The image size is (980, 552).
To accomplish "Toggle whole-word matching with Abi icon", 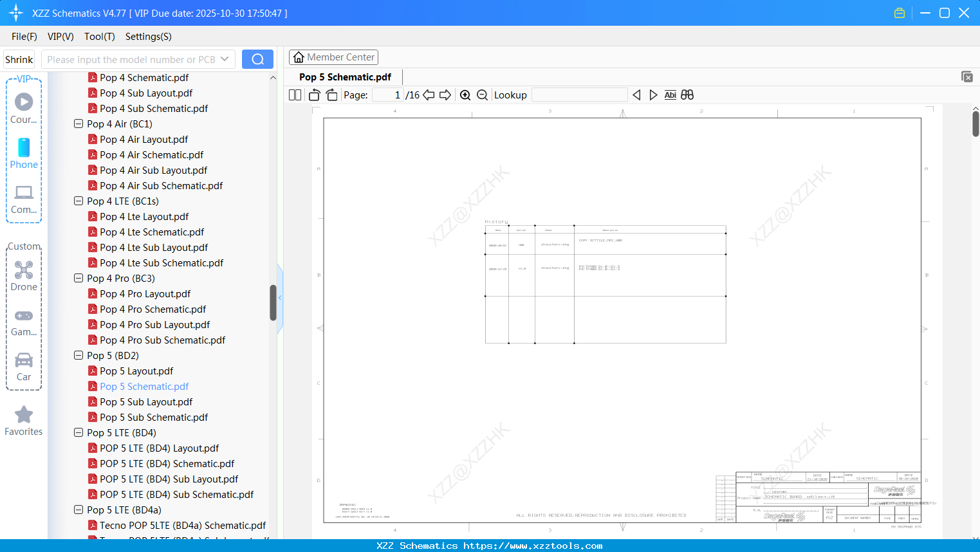I will (x=670, y=95).
